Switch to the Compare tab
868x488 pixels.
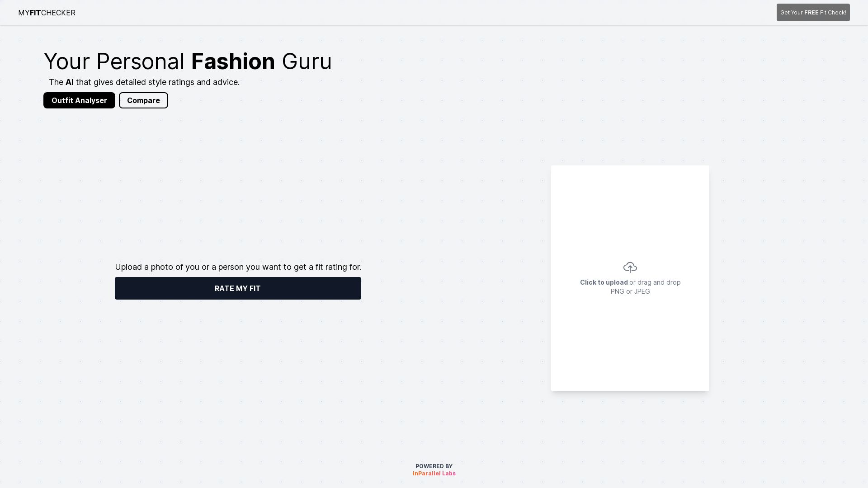point(143,100)
